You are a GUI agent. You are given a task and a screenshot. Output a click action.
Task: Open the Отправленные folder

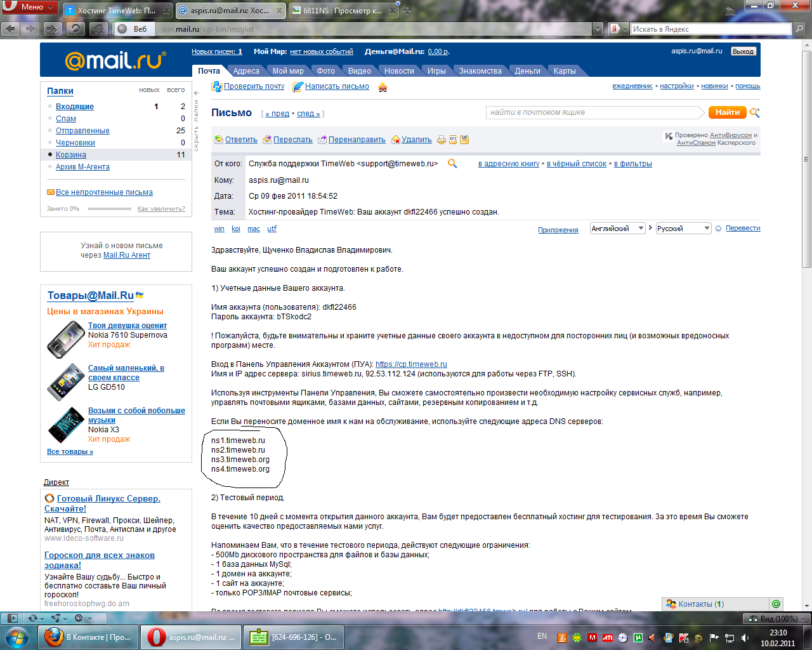[82, 131]
